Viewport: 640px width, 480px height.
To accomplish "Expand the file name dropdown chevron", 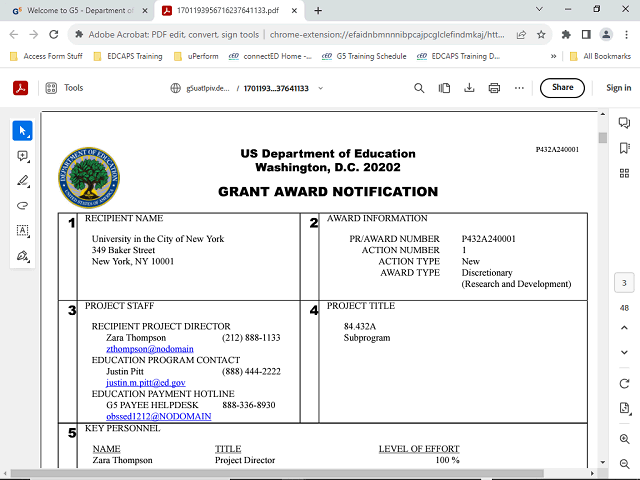I will [321, 88].
